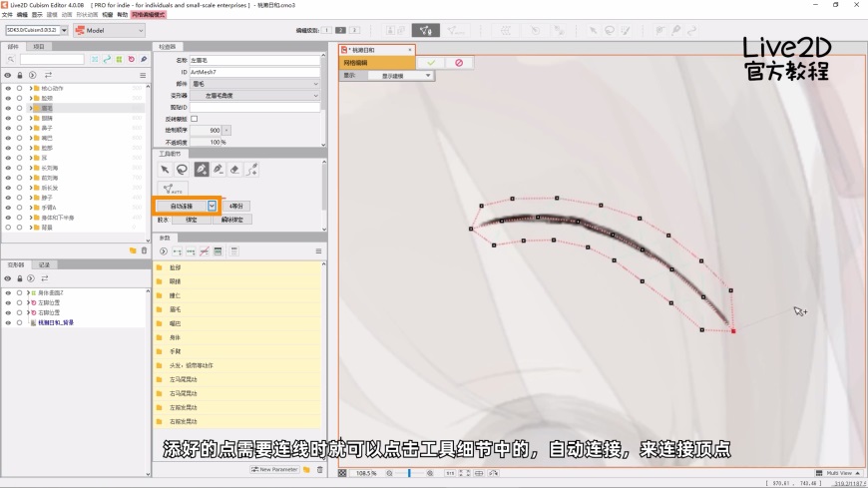The height and width of the screenshot is (488, 868).
Task: Open the 编辑 menu
Action: pos(22,15)
